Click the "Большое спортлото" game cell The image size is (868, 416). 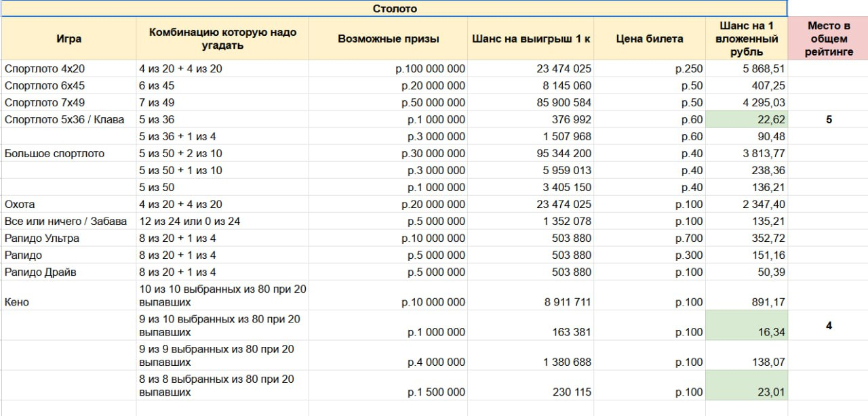tap(69, 153)
